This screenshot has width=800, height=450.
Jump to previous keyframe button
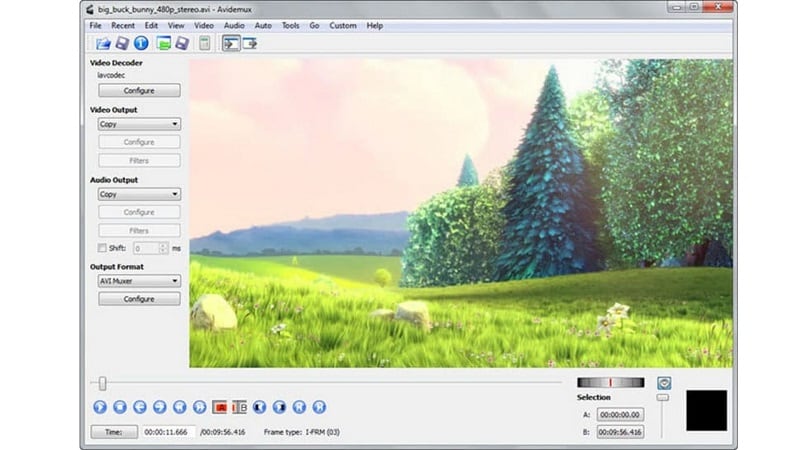tap(180, 407)
